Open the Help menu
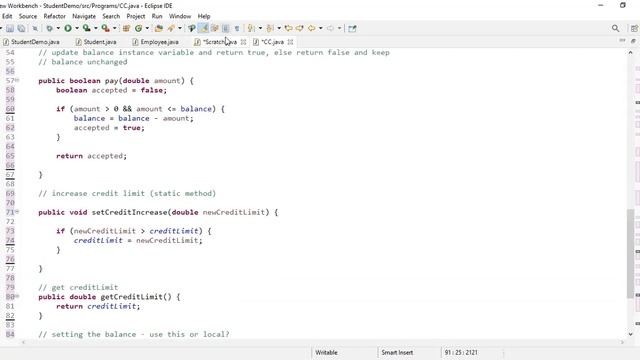 click(204, 16)
